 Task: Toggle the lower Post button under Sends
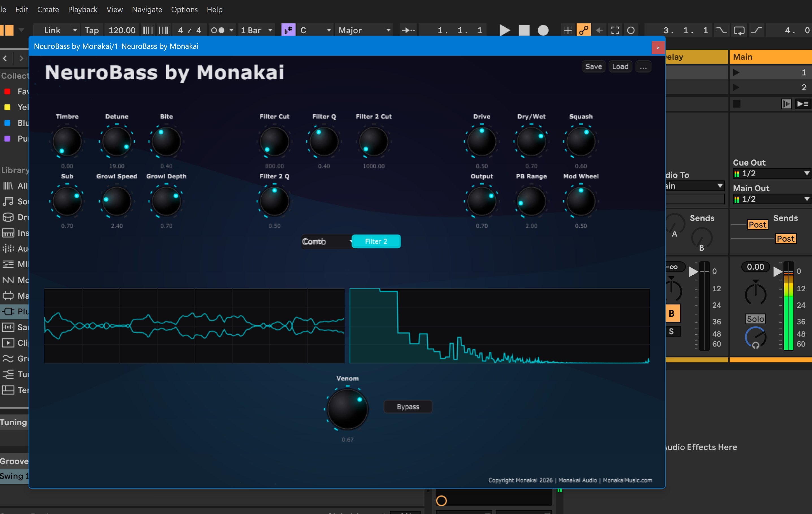pos(785,238)
